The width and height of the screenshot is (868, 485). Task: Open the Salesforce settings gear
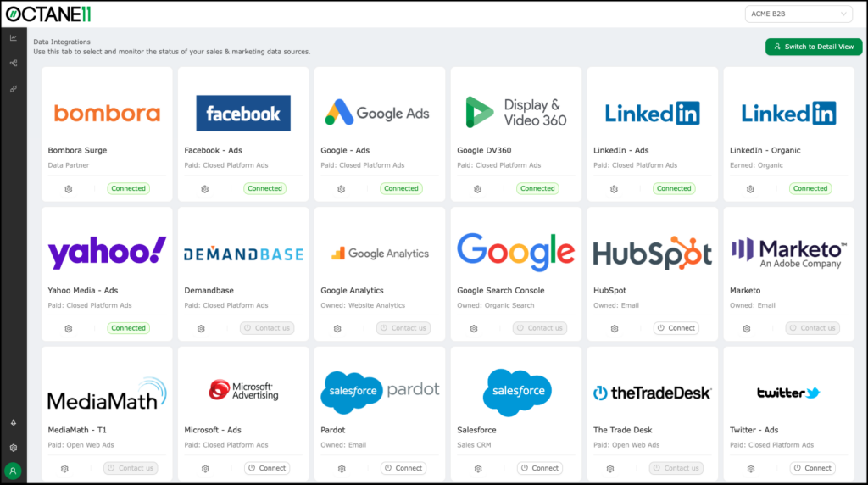pos(478,468)
